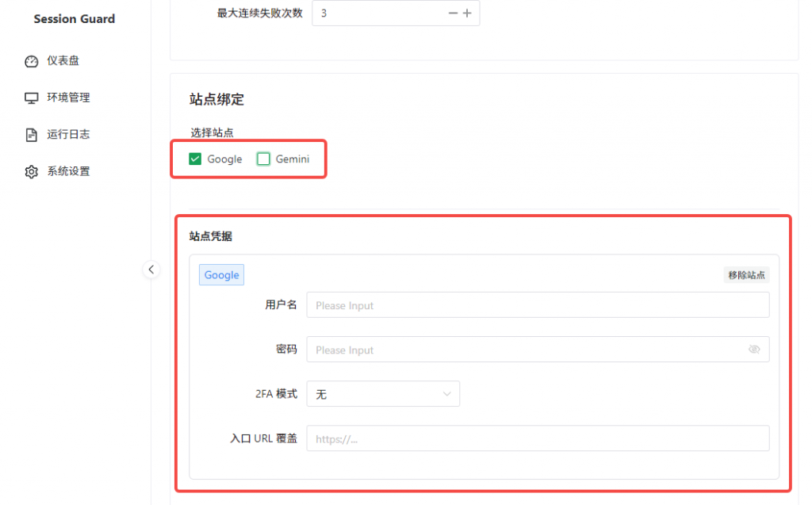Click the document icon for 运行日志

[32, 135]
